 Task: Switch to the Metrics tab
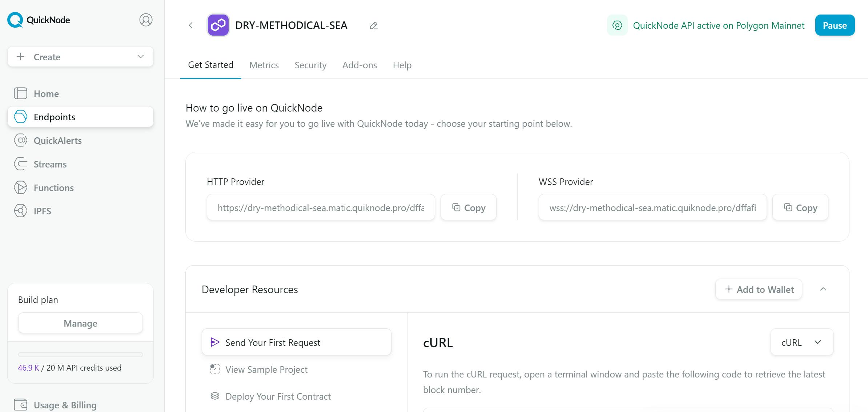tap(264, 65)
